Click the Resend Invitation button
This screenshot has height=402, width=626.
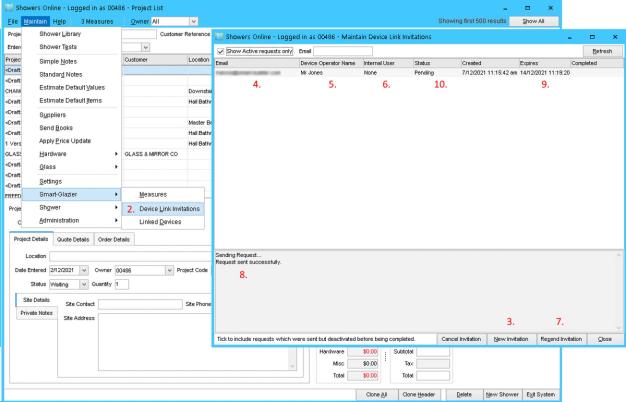tap(561, 339)
